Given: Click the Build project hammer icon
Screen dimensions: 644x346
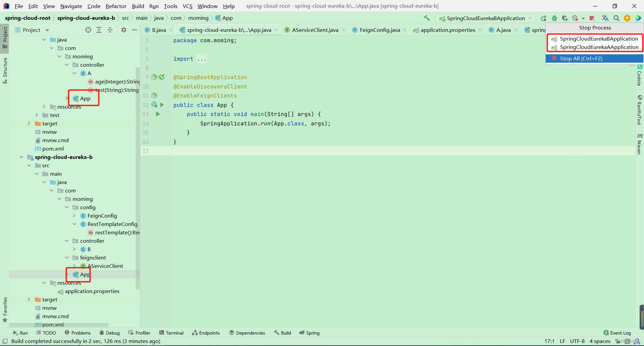Looking at the screenshot, I should point(427,18).
